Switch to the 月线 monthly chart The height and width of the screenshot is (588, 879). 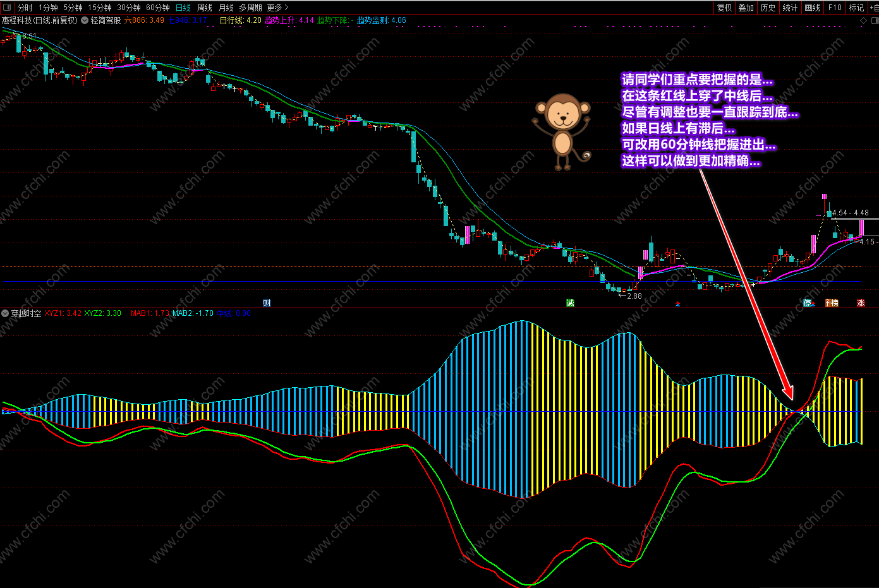click(226, 8)
